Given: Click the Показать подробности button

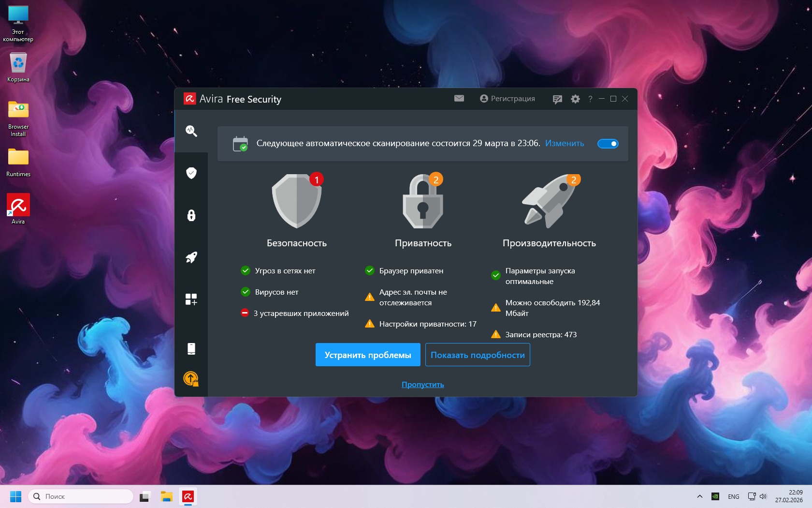Looking at the screenshot, I should [x=478, y=355].
